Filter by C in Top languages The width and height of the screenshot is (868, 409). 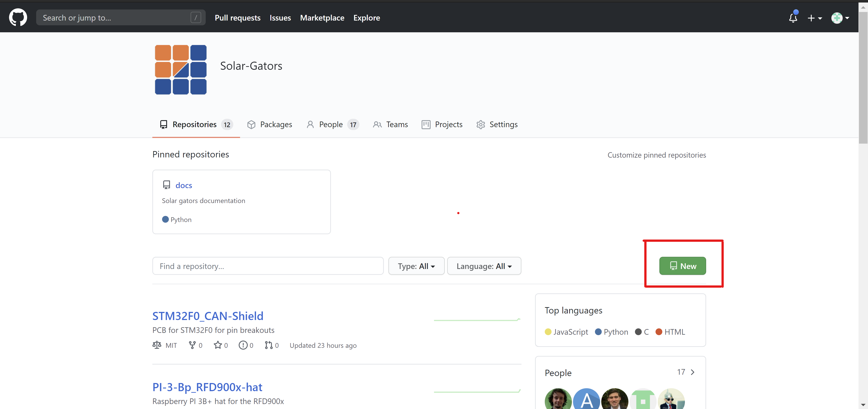(x=642, y=332)
